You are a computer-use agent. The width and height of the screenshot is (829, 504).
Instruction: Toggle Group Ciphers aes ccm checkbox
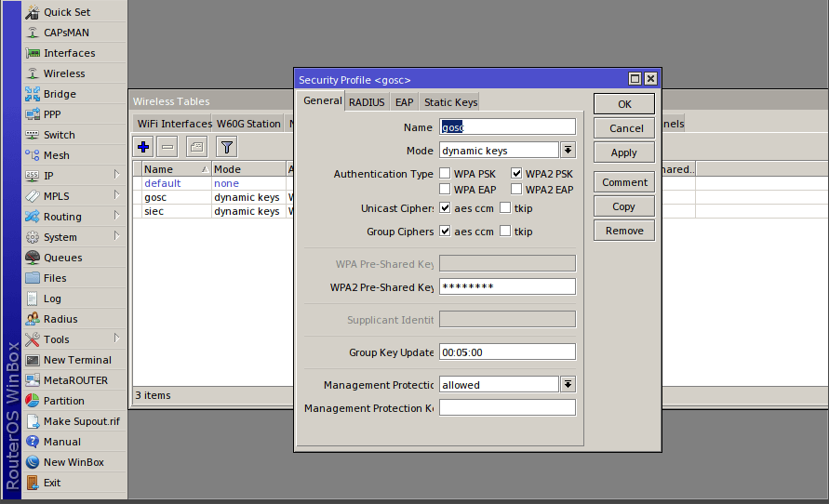click(x=445, y=231)
